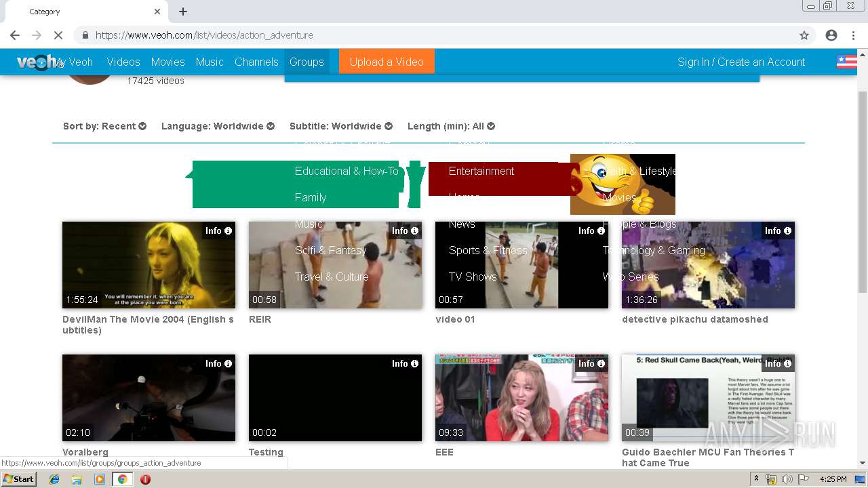The image size is (868, 488).
Task: Expand the Sort by: Recent dropdown
Action: click(104, 126)
